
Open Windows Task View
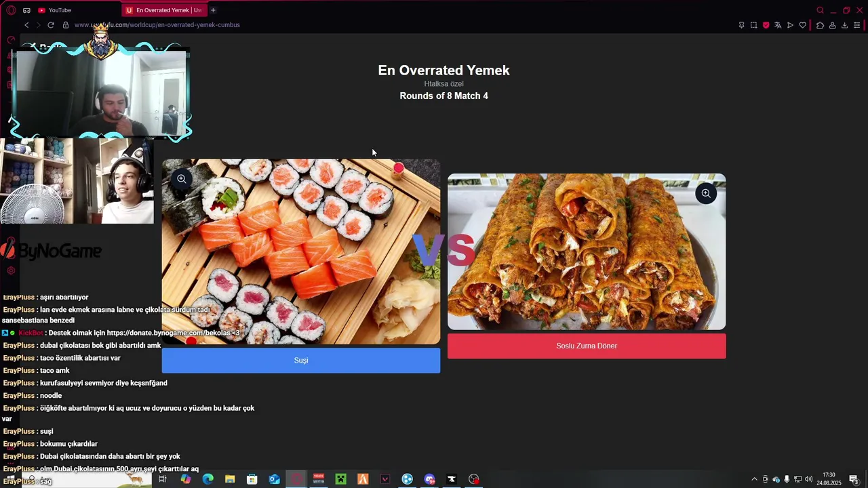(163, 479)
